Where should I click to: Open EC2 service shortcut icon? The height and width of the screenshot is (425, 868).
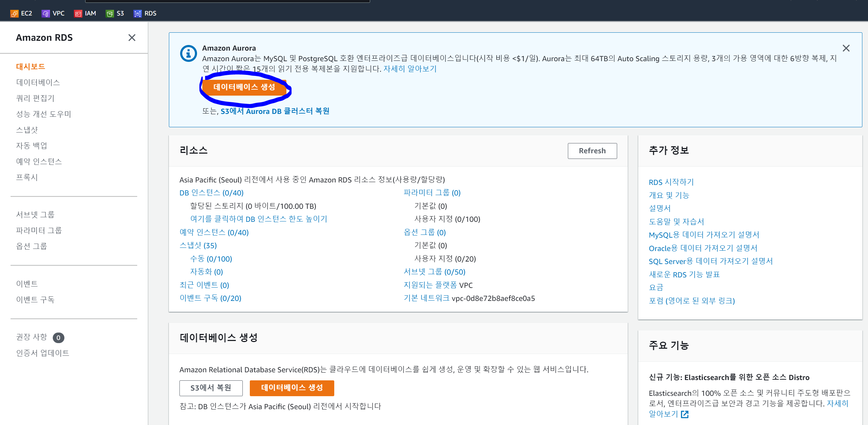coord(14,14)
